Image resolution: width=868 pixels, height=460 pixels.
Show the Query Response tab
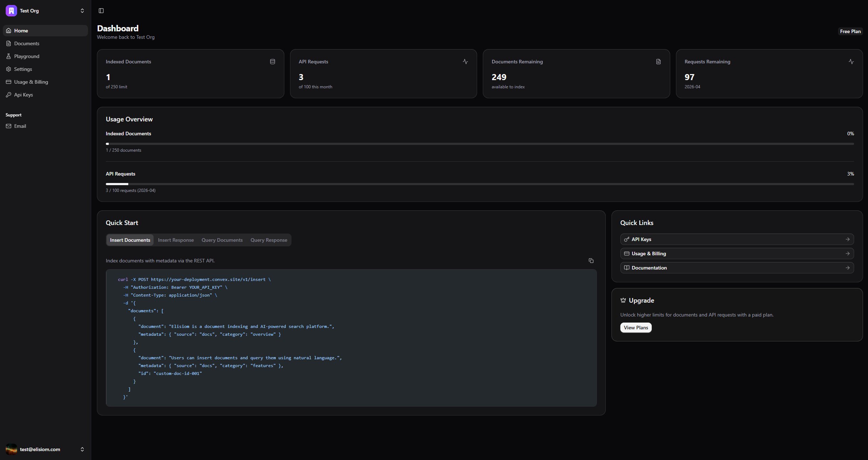269,240
